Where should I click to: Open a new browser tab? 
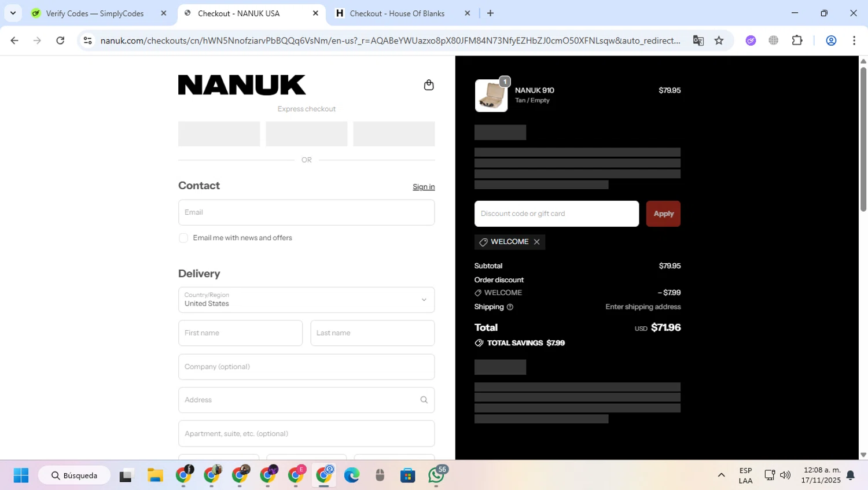(490, 13)
